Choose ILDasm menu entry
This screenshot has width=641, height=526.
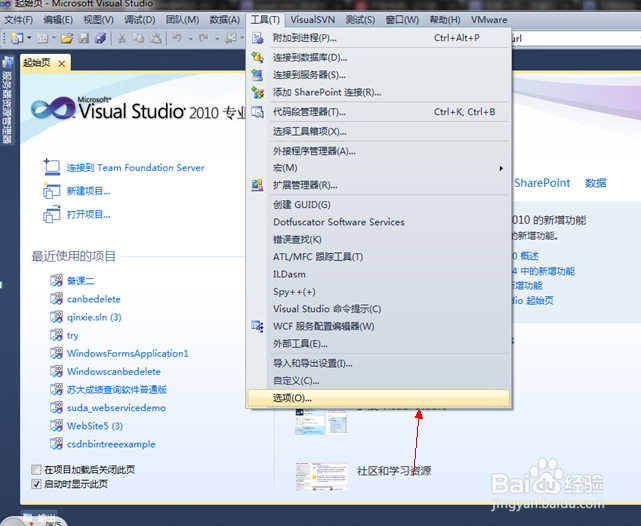pyautogui.click(x=379, y=274)
